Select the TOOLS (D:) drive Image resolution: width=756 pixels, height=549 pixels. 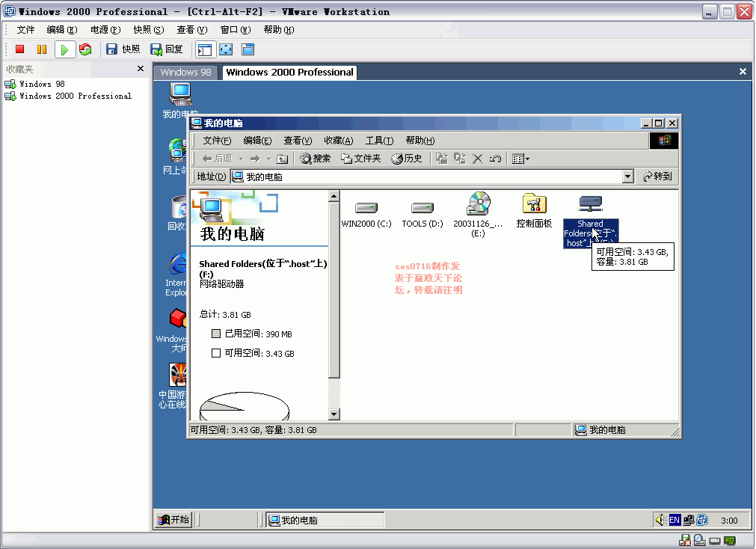[422, 215]
